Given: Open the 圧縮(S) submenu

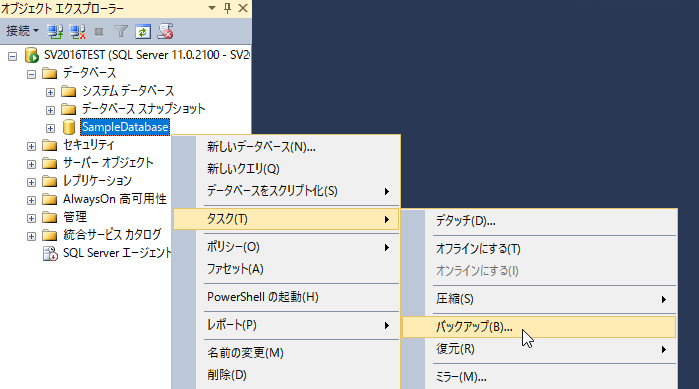Looking at the screenshot, I should pyautogui.click(x=539, y=299).
